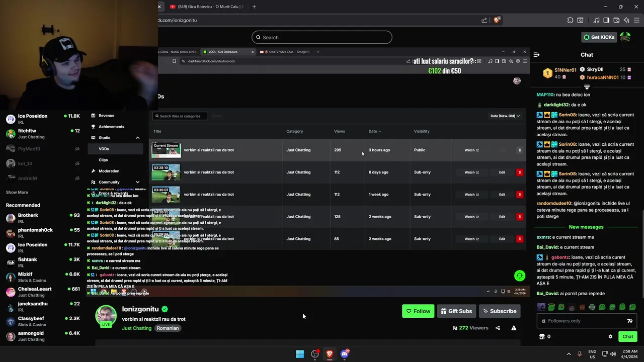Click the Romanian language tag
644x362 pixels.
pyautogui.click(x=168, y=328)
